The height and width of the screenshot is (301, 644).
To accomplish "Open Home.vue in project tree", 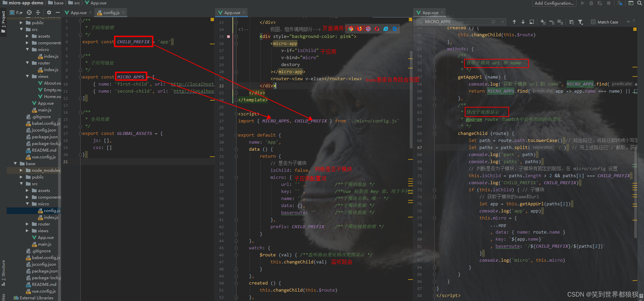I will [50, 96].
